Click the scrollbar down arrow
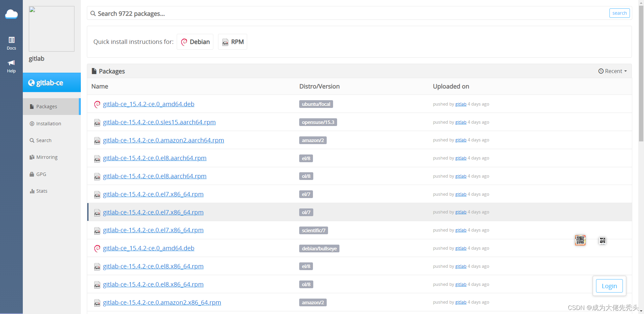The width and height of the screenshot is (644, 314). tap(641, 311)
